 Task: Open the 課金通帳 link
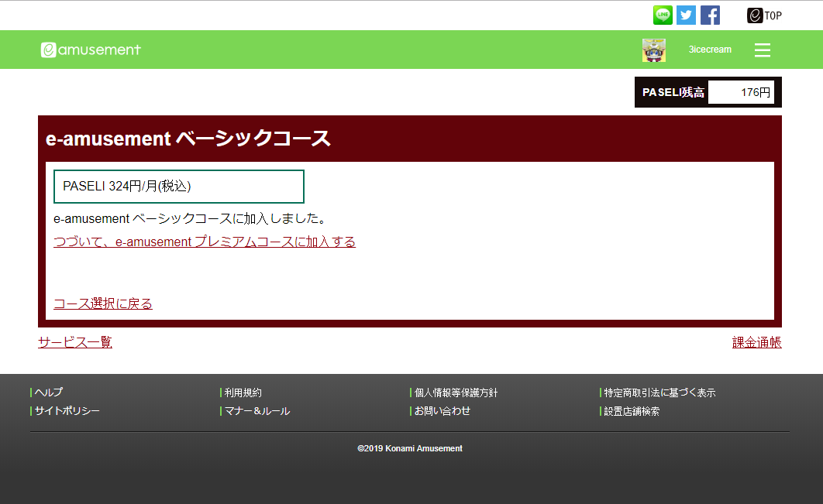point(757,342)
